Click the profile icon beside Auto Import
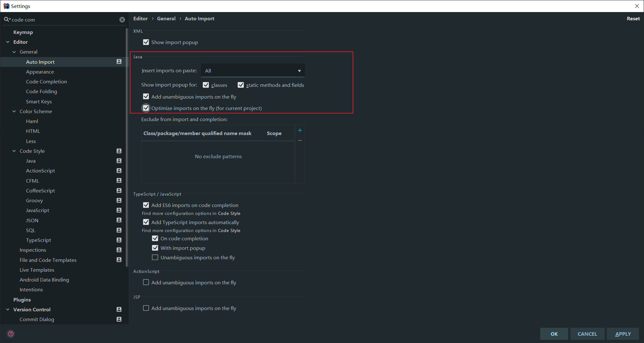The image size is (644, 343). 119,62
